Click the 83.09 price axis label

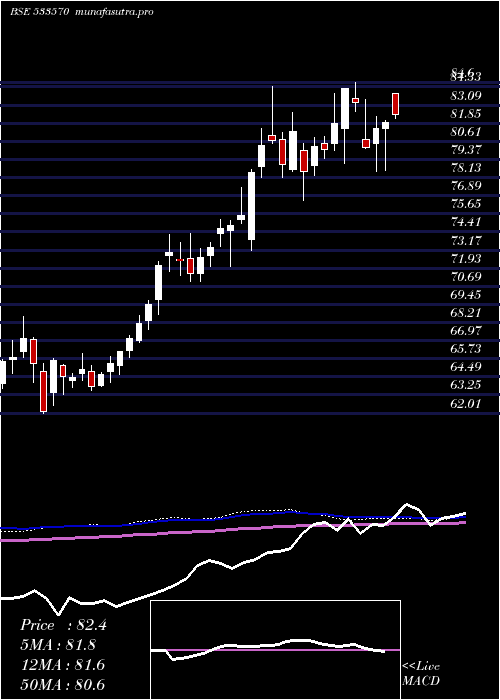[466, 95]
